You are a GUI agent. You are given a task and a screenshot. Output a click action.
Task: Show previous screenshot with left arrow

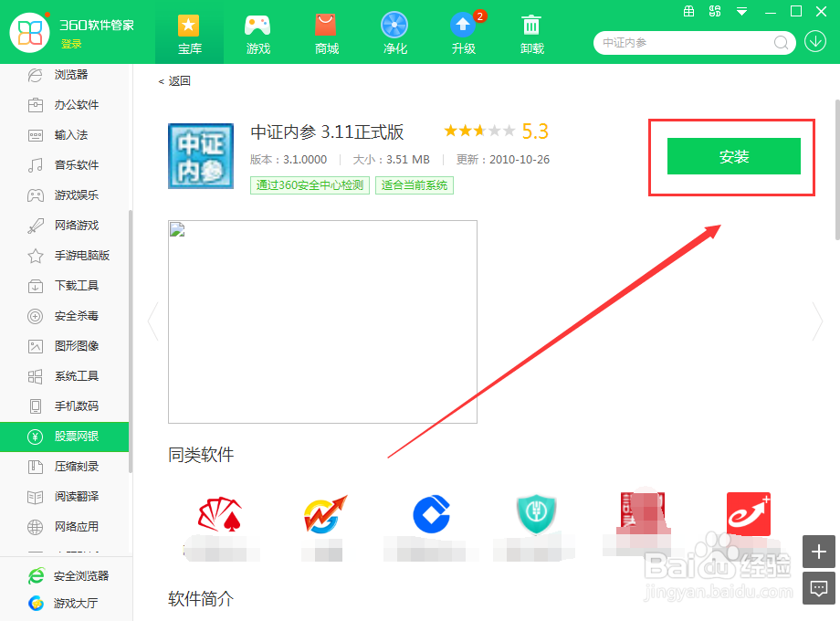[153, 321]
